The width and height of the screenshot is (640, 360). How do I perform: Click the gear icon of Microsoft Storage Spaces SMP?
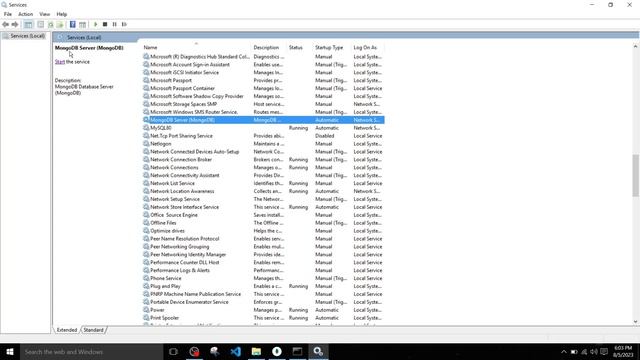(x=146, y=104)
